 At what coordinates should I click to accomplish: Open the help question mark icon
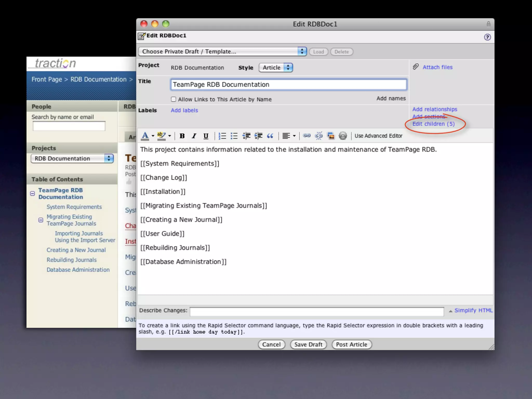(487, 37)
